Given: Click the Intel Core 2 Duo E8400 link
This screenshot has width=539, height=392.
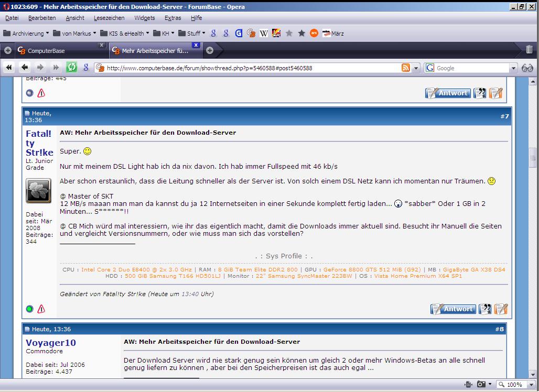Looking at the screenshot, I should [136, 269].
